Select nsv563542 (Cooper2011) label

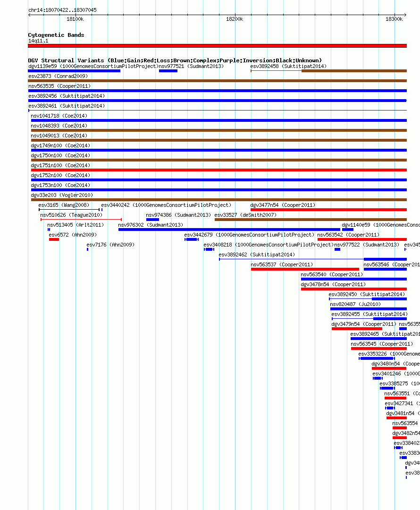(348, 235)
